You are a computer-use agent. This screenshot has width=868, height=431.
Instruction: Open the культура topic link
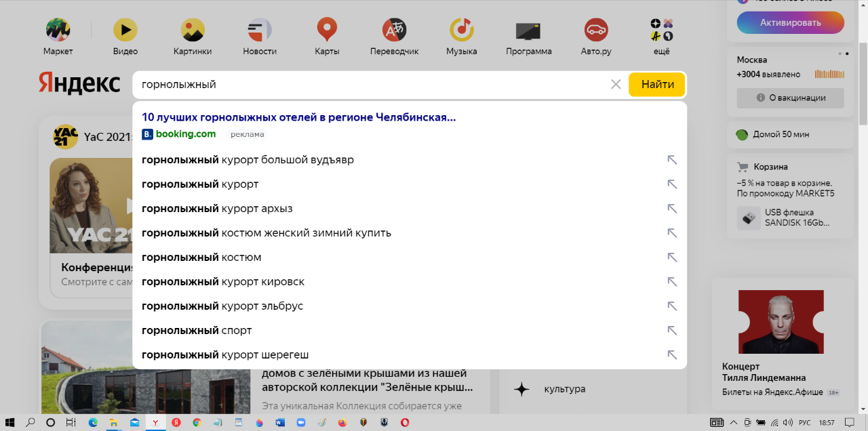564,389
